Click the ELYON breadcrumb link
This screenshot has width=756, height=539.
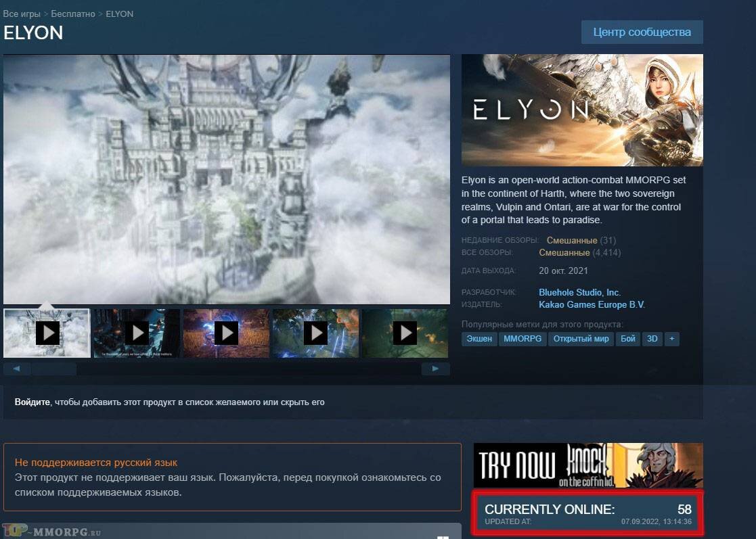(x=120, y=14)
